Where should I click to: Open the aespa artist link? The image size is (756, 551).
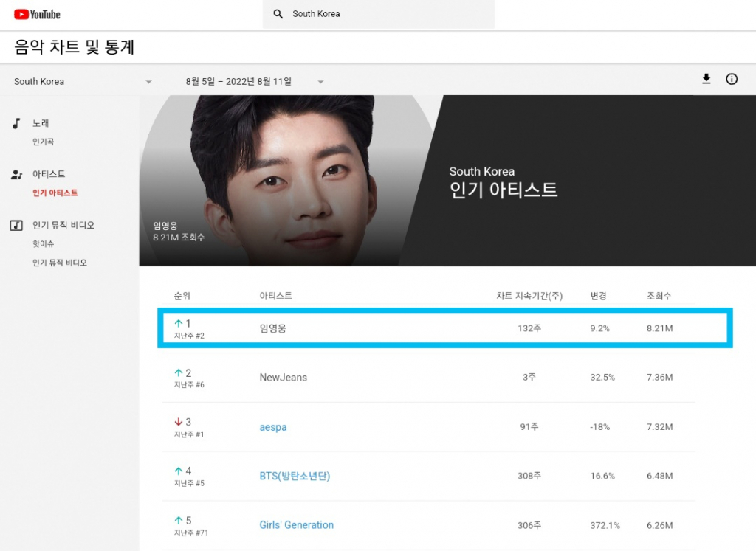(272, 427)
